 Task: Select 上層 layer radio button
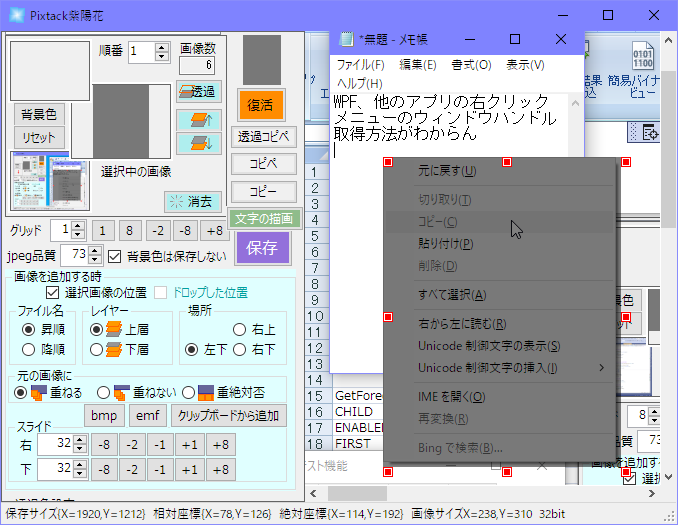[96, 330]
